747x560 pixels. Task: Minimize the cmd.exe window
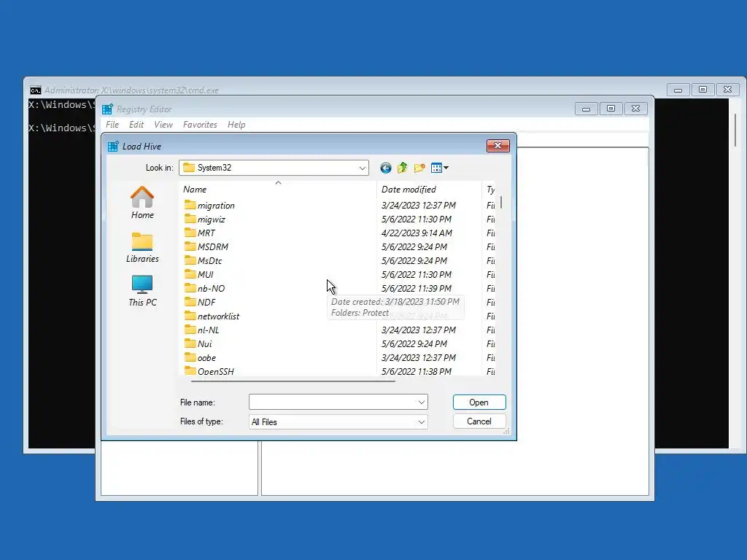tap(678, 90)
